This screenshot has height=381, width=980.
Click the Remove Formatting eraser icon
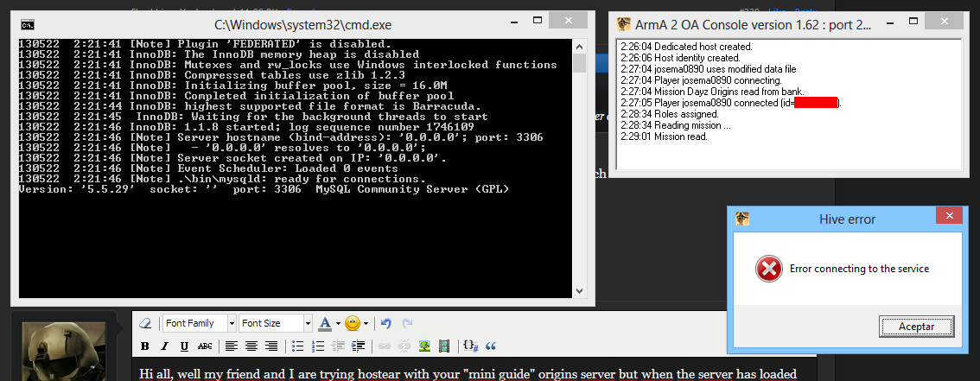(x=145, y=323)
